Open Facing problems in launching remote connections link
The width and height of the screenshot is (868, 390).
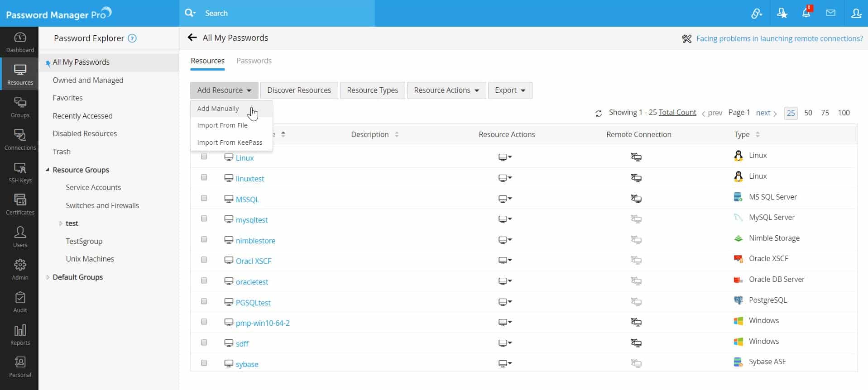tap(779, 39)
